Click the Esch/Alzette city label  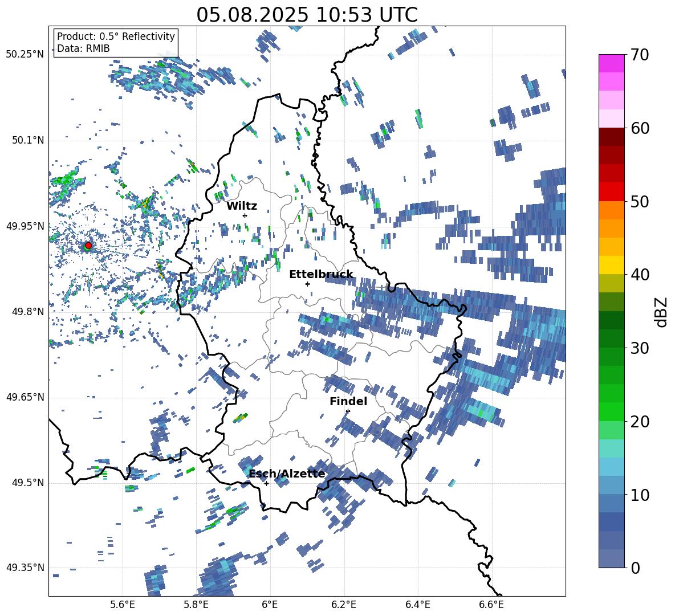point(287,474)
